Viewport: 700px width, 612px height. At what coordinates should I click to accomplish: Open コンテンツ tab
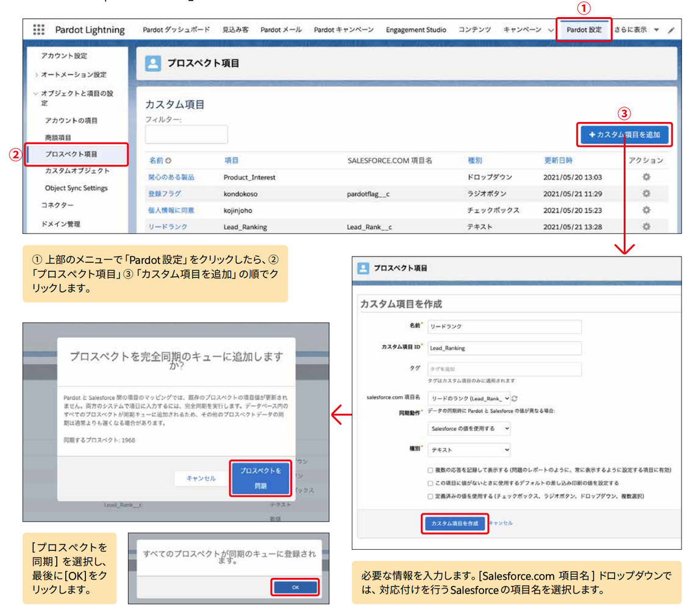tap(474, 30)
